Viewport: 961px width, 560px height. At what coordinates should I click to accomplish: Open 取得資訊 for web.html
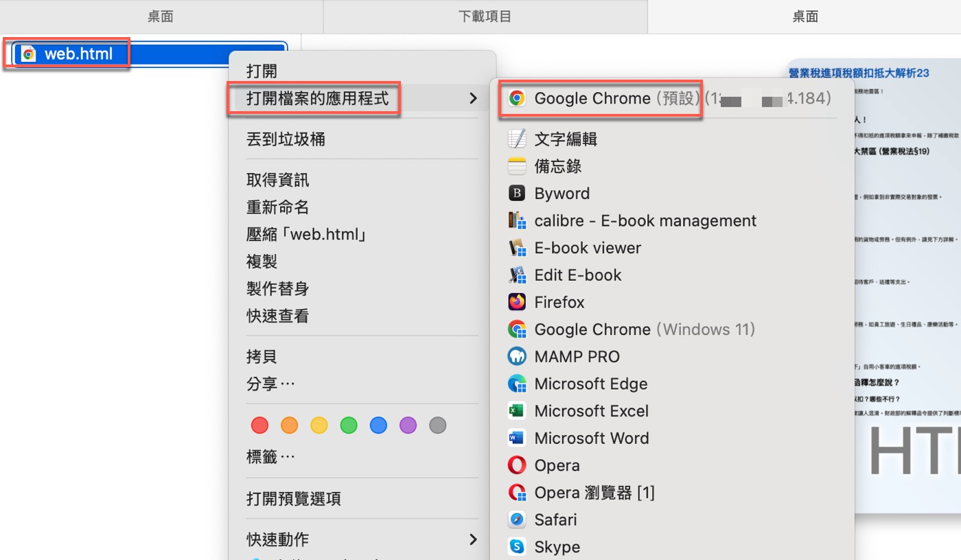pyautogui.click(x=277, y=180)
